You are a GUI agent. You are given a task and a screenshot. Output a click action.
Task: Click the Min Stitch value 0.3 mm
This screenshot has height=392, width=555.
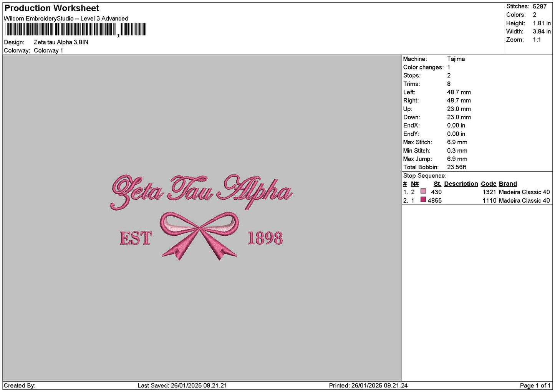[x=457, y=151]
